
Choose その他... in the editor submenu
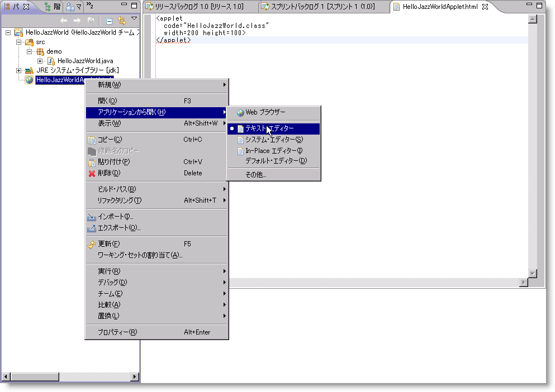click(x=274, y=175)
